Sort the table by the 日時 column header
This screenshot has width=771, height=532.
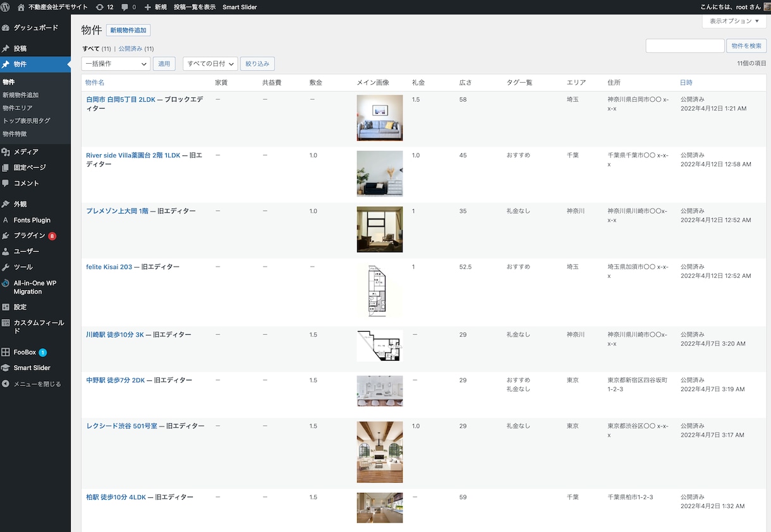(x=686, y=83)
